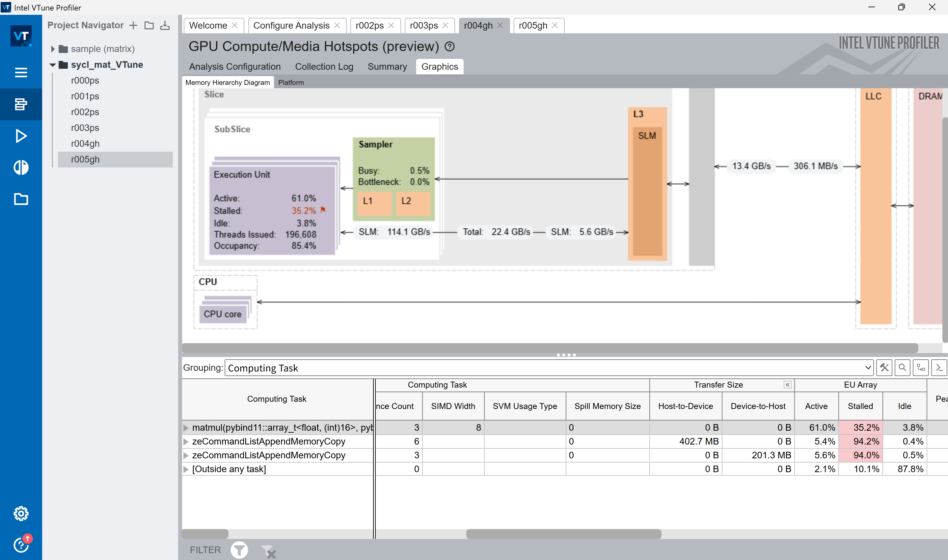Open the Summary tab

387,67
